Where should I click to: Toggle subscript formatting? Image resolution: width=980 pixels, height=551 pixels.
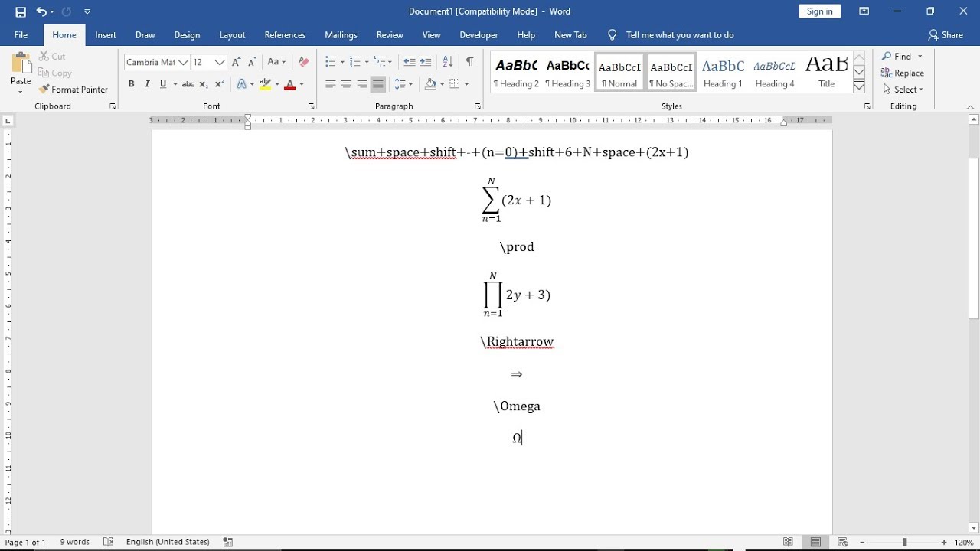(204, 84)
